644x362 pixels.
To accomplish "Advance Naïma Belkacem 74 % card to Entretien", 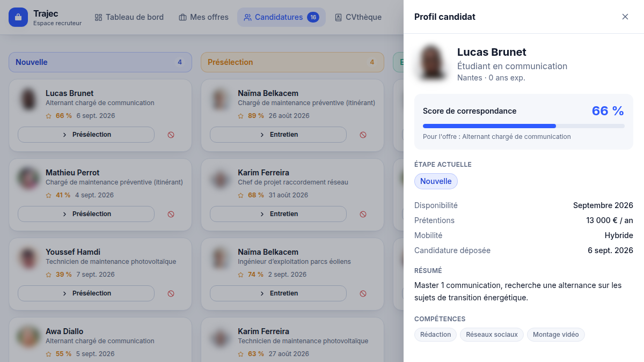I will [278, 293].
